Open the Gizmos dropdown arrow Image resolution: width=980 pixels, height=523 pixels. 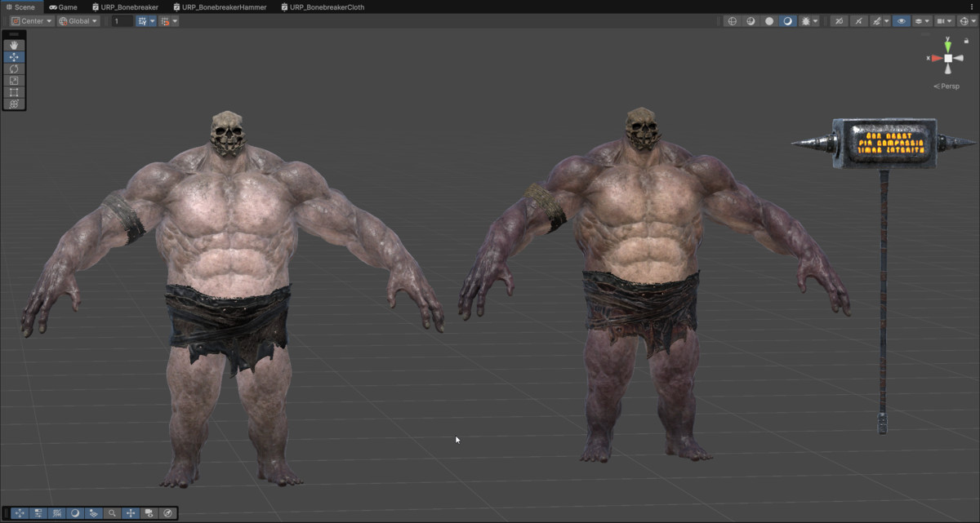[973, 21]
